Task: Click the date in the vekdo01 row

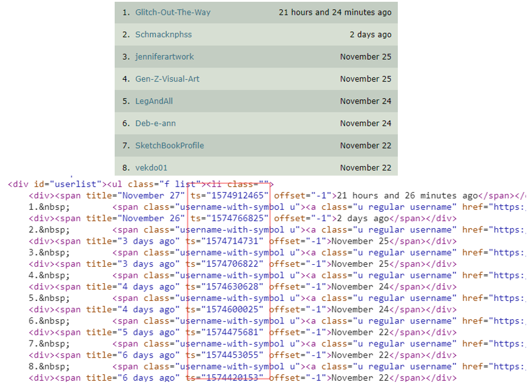Action: click(x=365, y=168)
